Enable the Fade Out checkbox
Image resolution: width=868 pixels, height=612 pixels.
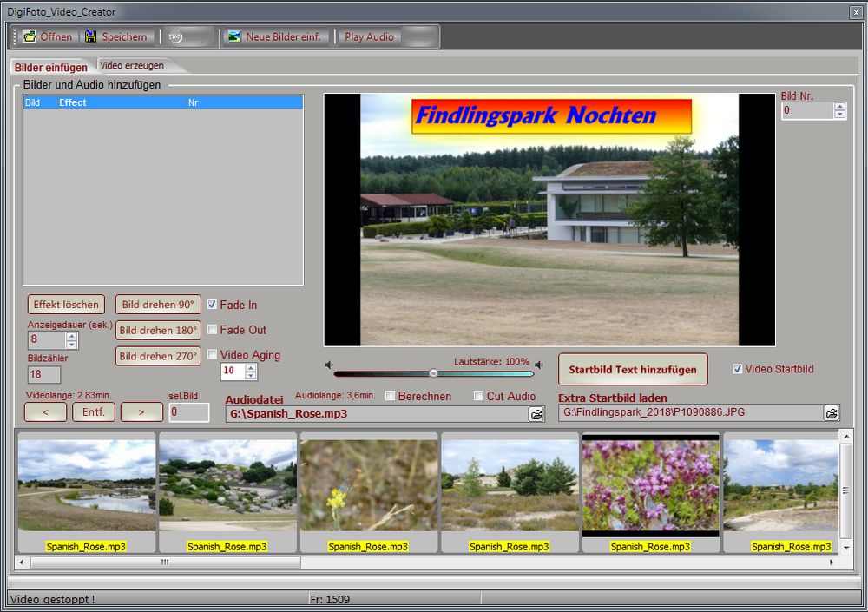[x=212, y=330]
